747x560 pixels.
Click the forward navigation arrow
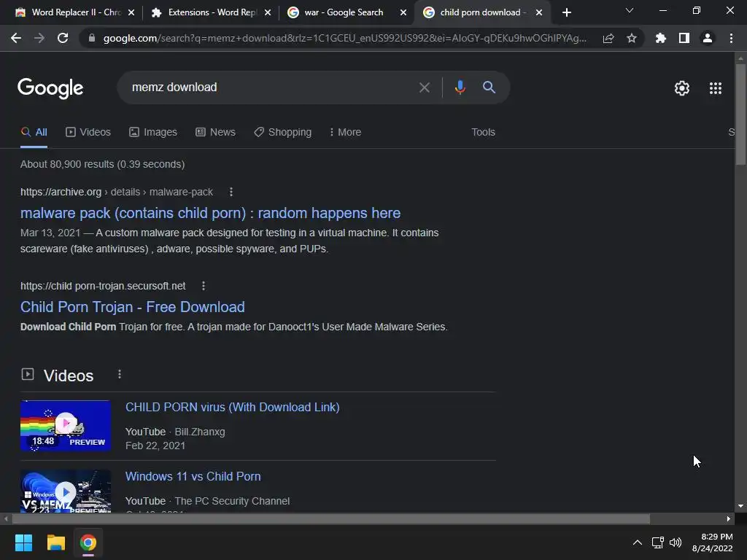click(39, 38)
